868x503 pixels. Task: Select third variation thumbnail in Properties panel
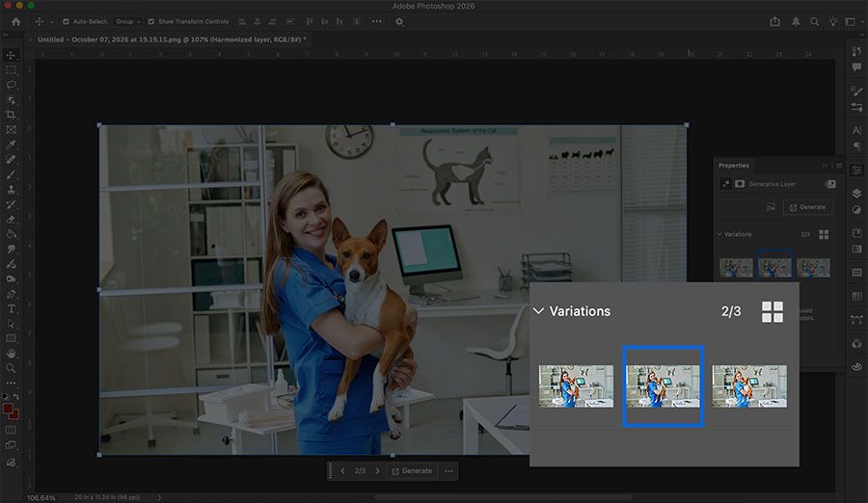pyautogui.click(x=813, y=267)
